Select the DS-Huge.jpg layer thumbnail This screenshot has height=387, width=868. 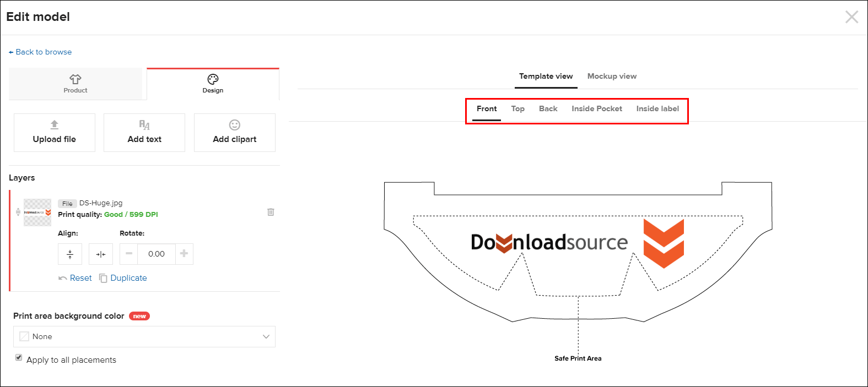(x=37, y=212)
